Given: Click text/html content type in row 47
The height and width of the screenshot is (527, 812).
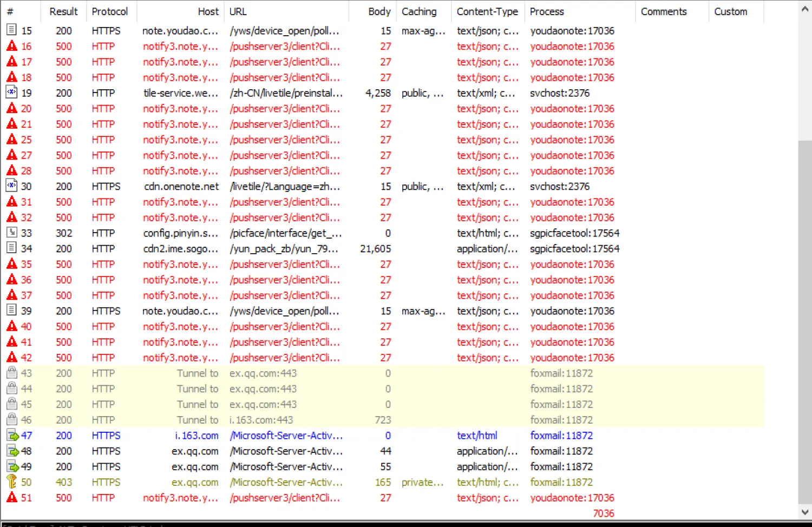Looking at the screenshot, I should coord(477,436).
